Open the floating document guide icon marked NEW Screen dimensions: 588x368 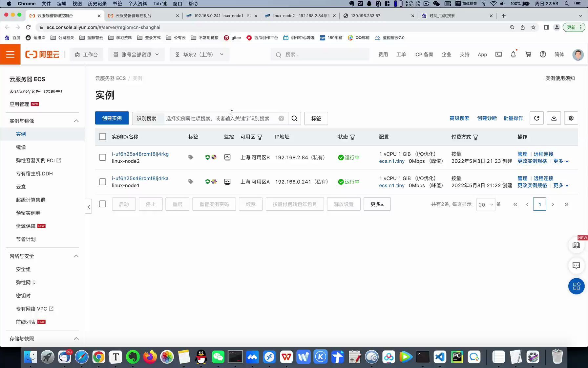pyautogui.click(x=576, y=245)
